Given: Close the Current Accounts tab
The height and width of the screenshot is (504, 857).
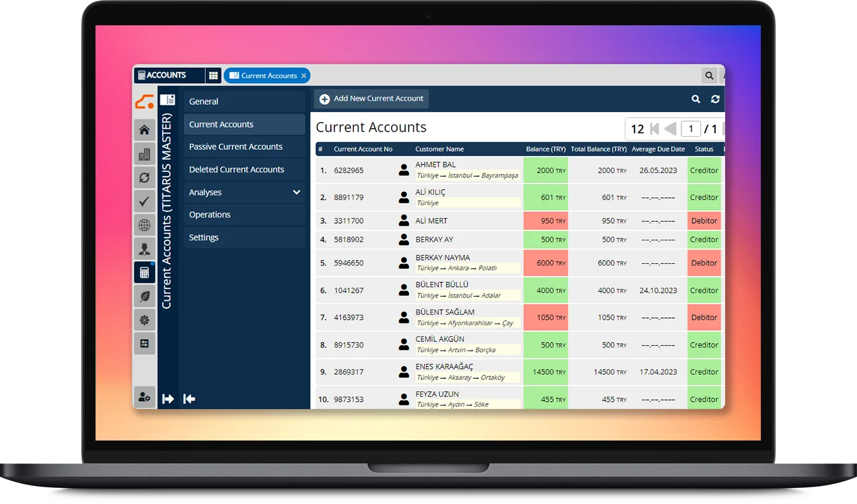Looking at the screenshot, I should pos(303,76).
